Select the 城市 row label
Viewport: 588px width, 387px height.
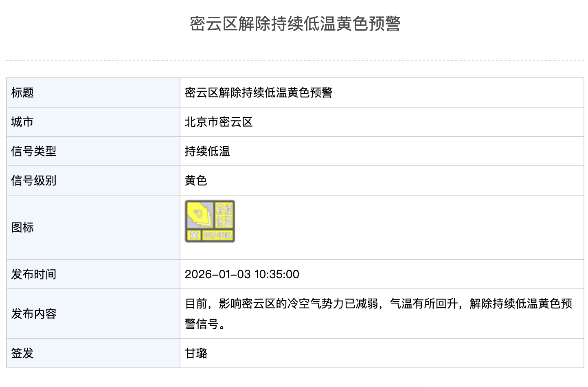pos(22,122)
